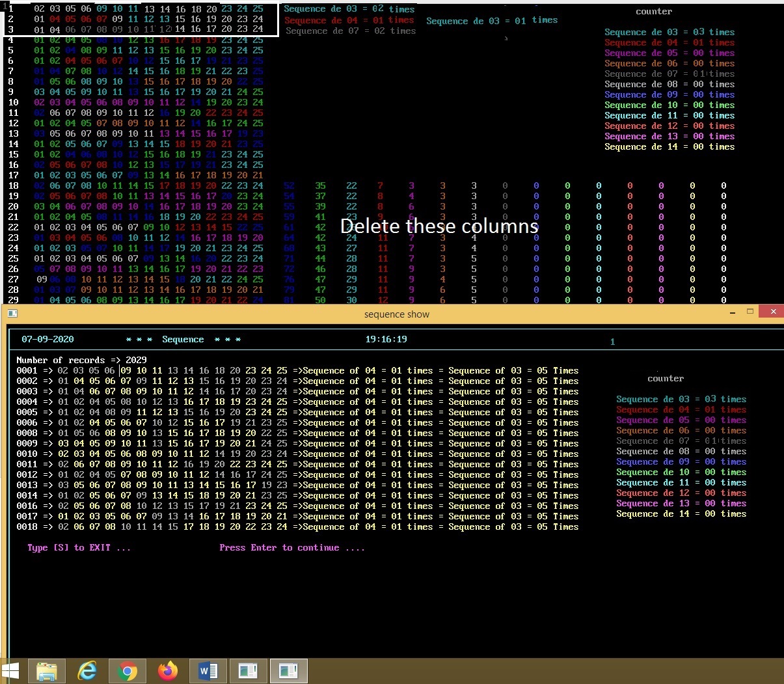The height and width of the screenshot is (684, 784).
Task: Click the 'Type [S] to EXIT' prompt
Action: click(79, 548)
